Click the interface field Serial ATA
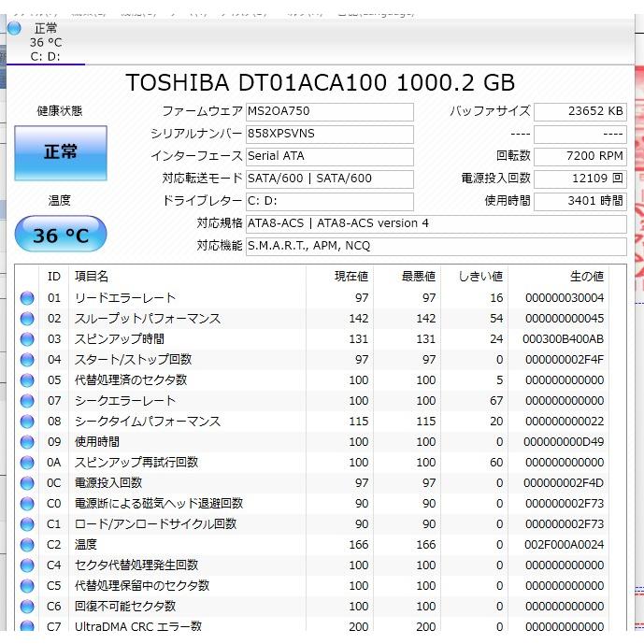Image resolution: width=644 pixels, height=644 pixels. [329, 156]
